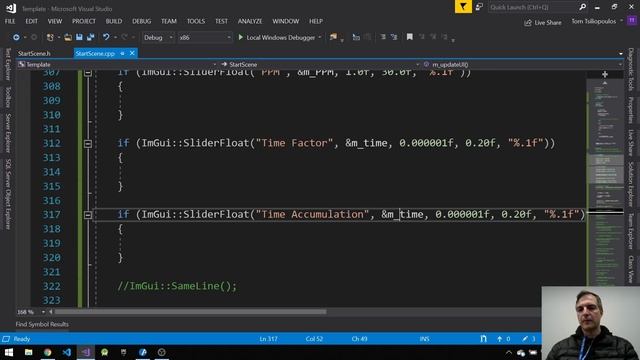The width and height of the screenshot is (640, 360).
Task: Click the Quick Launch search magnifier icon
Action: tap(583, 7)
